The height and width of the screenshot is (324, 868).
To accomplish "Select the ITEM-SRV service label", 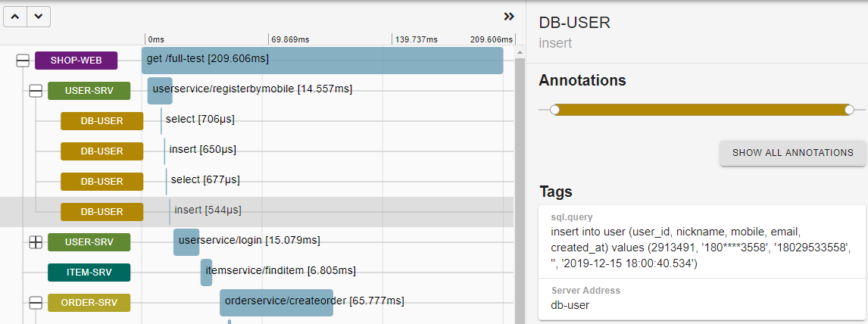I will point(89,273).
